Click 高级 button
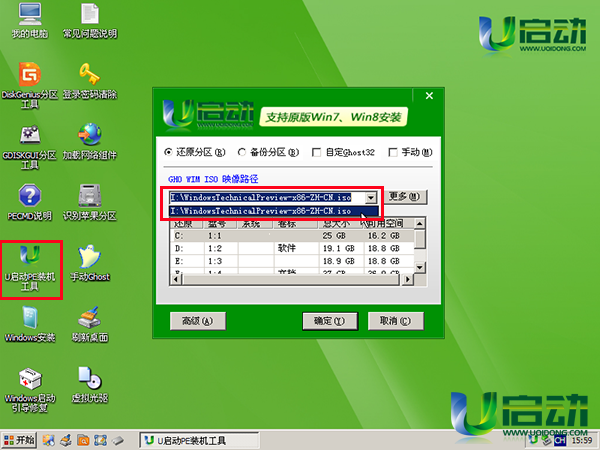Image resolution: width=600 pixels, height=450 pixels. [198, 321]
